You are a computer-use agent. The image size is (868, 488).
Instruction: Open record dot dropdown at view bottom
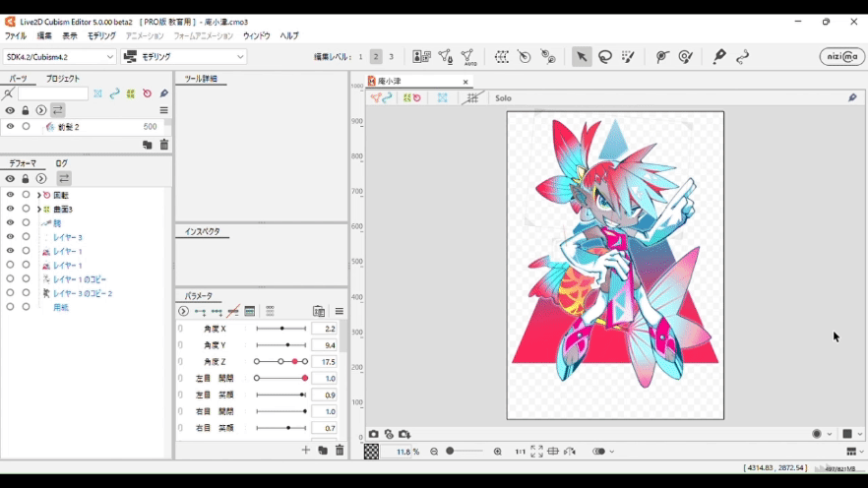[830, 434]
